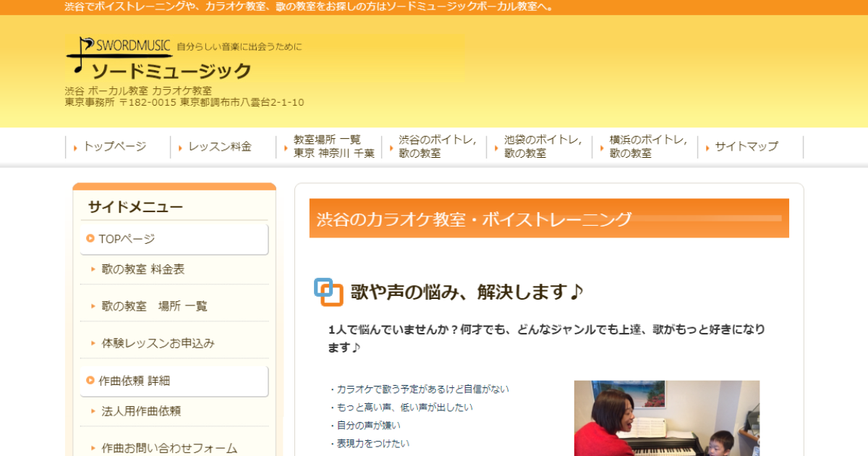Open 法人用作曲依頼 side menu link
Image resolution: width=868 pixels, height=456 pixels.
pyautogui.click(x=141, y=411)
